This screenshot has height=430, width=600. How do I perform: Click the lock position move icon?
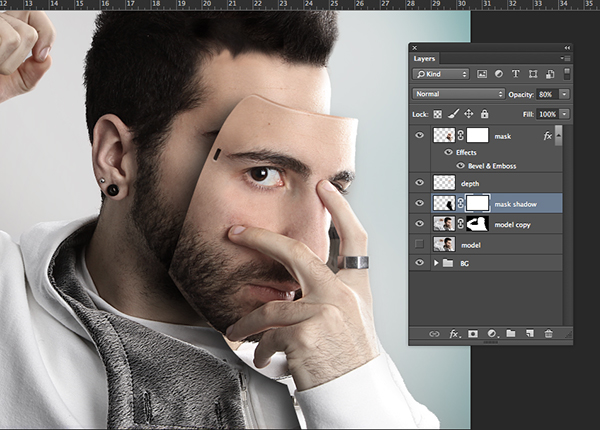(469, 115)
